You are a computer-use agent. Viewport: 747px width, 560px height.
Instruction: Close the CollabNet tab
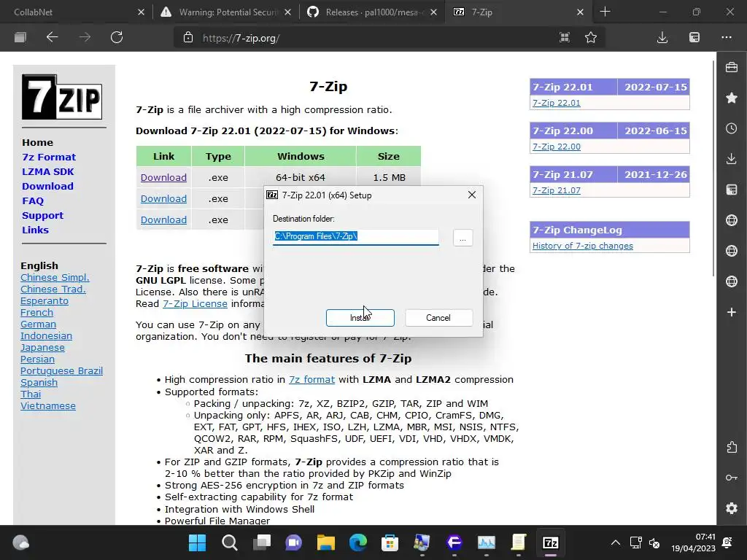click(141, 12)
